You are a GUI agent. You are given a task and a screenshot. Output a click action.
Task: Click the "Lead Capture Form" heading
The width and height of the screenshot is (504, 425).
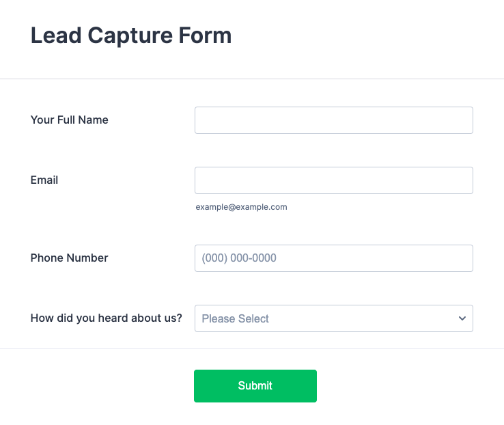[x=131, y=36]
